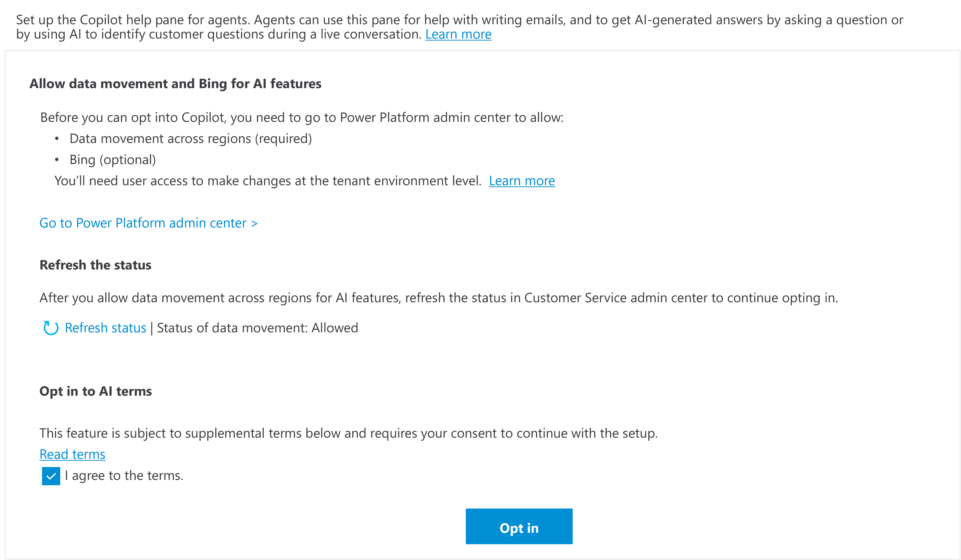The width and height of the screenshot is (961, 560).
Task: Click the 'Opt in to AI terms' heading
Action: point(96,391)
